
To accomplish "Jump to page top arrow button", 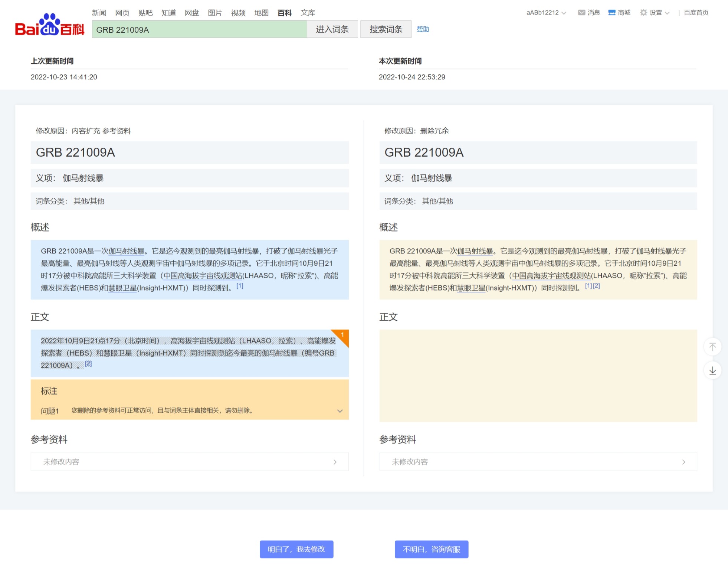I will pos(712,347).
